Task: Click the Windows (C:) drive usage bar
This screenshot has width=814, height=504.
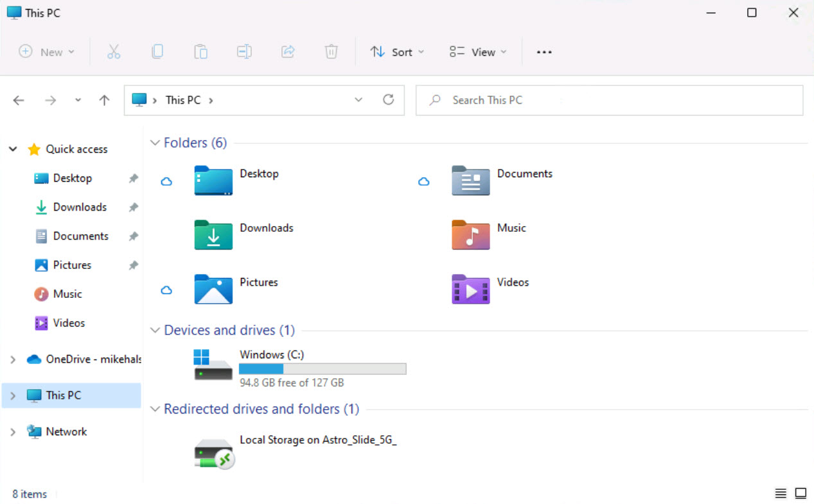Action: point(322,369)
